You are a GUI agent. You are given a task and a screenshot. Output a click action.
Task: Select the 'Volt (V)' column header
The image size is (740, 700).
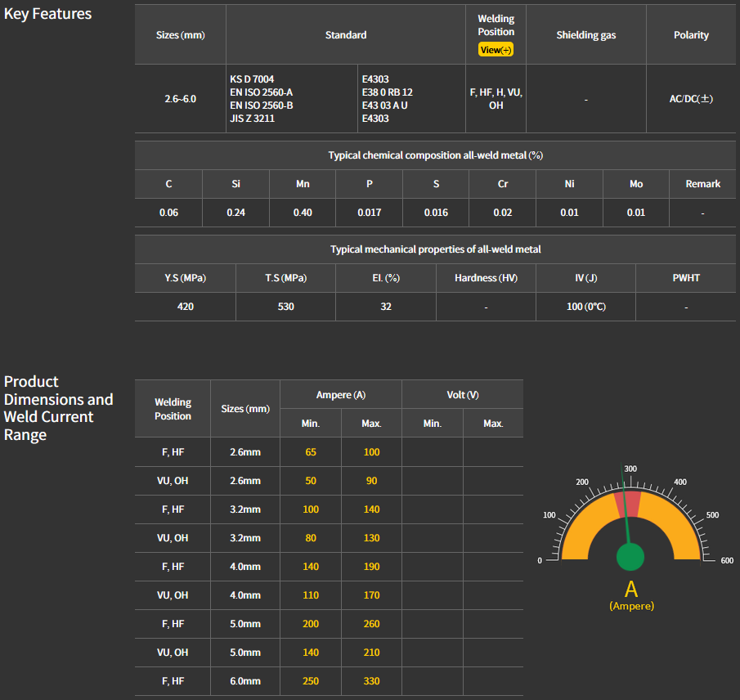[x=462, y=395]
